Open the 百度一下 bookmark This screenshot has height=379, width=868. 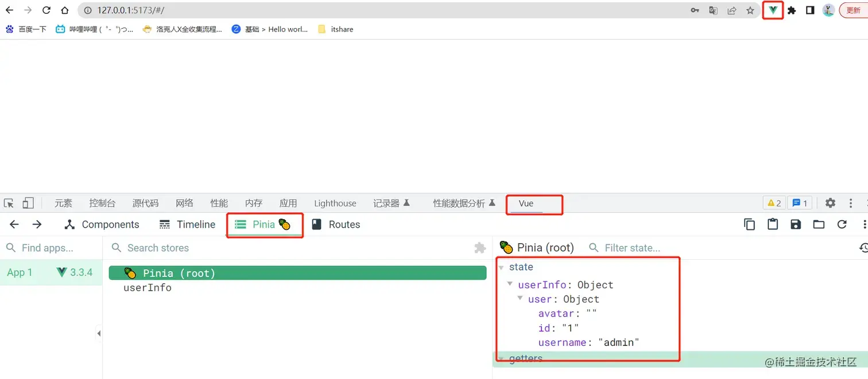26,29
